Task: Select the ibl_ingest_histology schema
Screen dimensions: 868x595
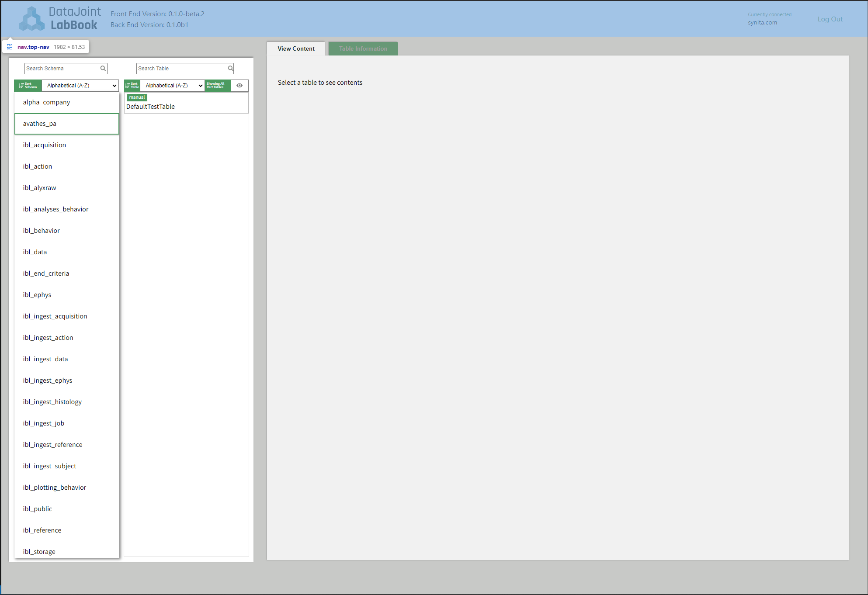Action: point(67,402)
